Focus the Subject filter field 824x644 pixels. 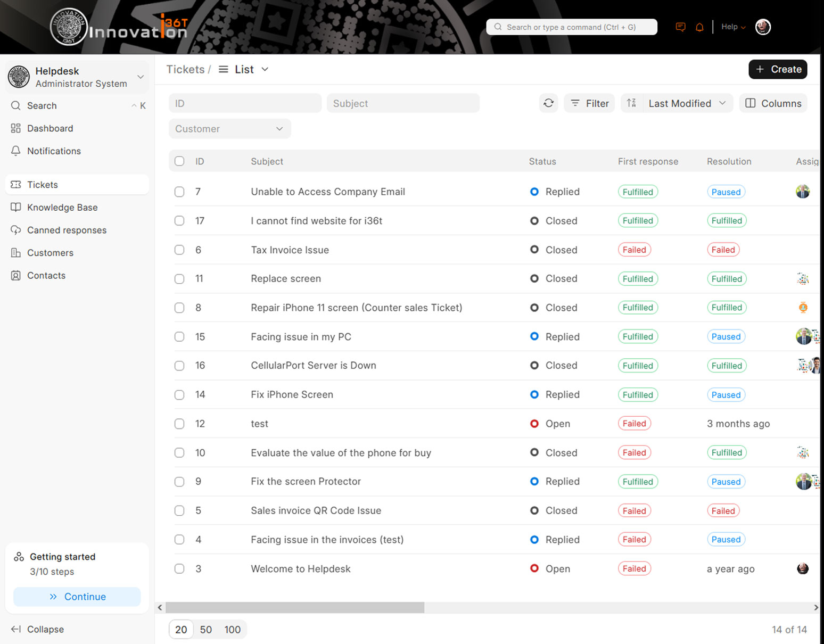coord(403,103)
